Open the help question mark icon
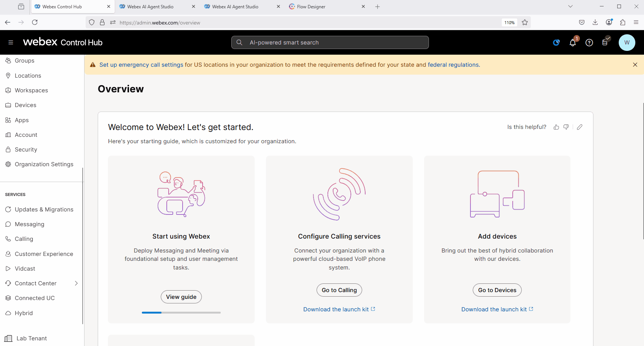The width and height of the screenshot is (644, 346). [589, 43]
